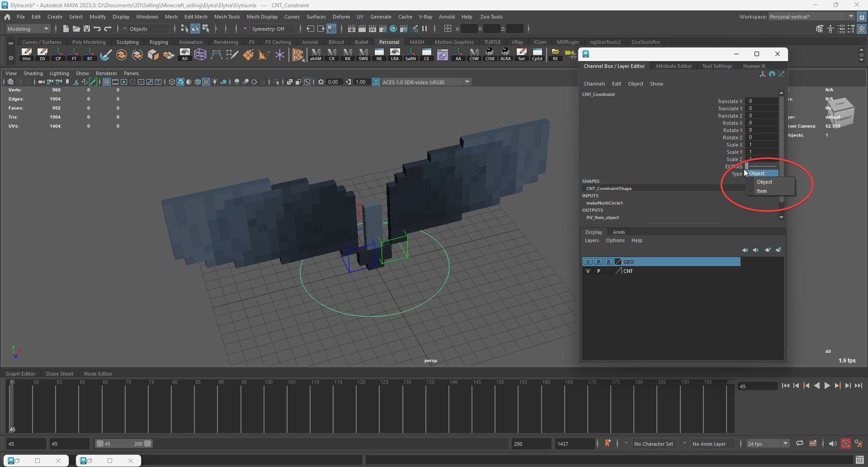Switch to the Rigging shelf tab
The width and height of the screenshot is (868, 467).
coord(159,42)
